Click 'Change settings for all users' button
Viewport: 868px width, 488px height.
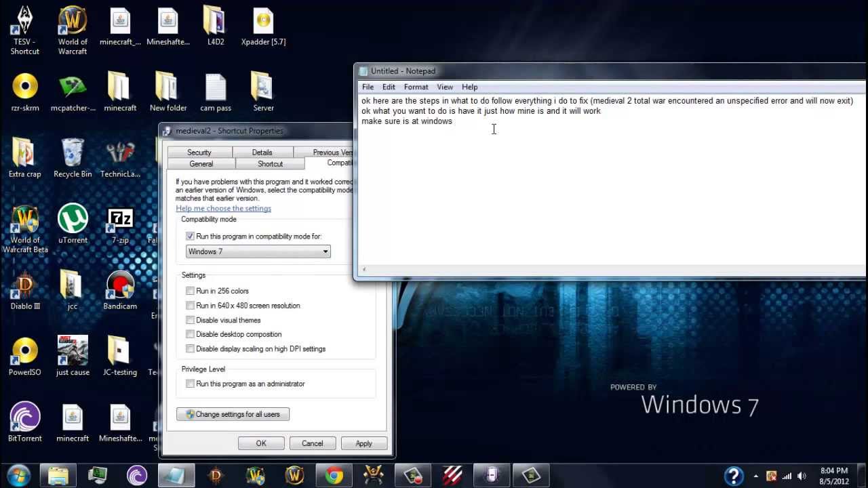(x=233, y=414)
